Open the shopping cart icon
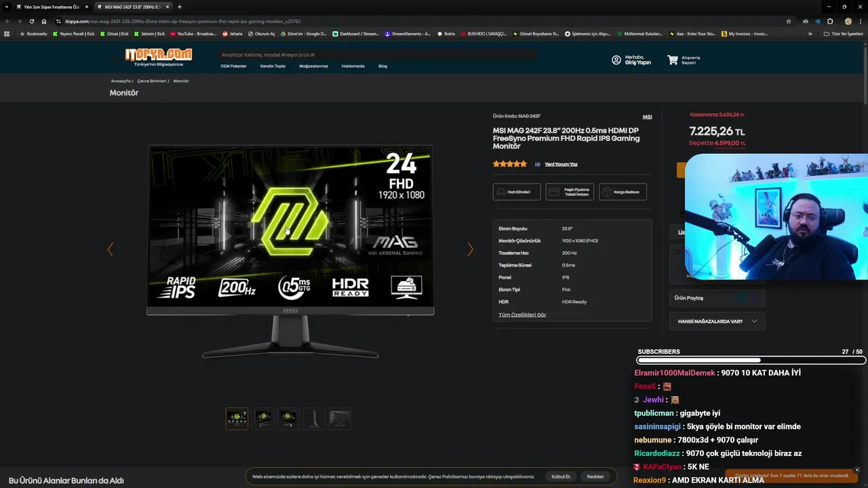 (x=672, y=60)
